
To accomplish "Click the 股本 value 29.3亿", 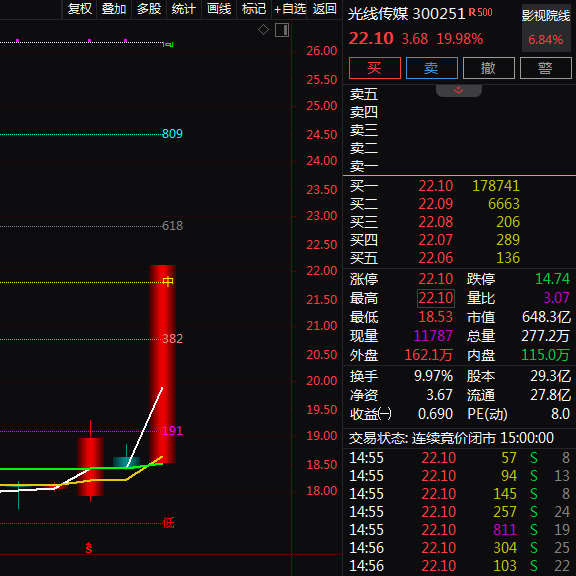I will pos(550,376).
